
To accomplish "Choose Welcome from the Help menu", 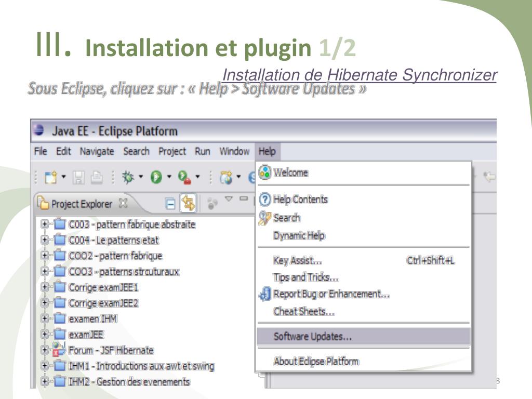I will click(x=363, y=172).
